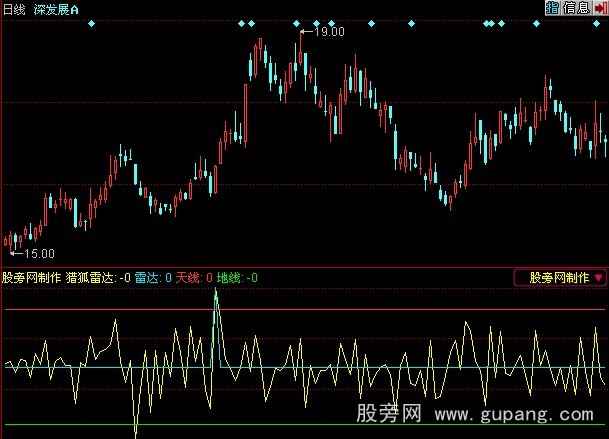Click the leftmost cyan diamond info marker
The height and width of the screenshot is (439, 609).
click(x=91, y=24)
